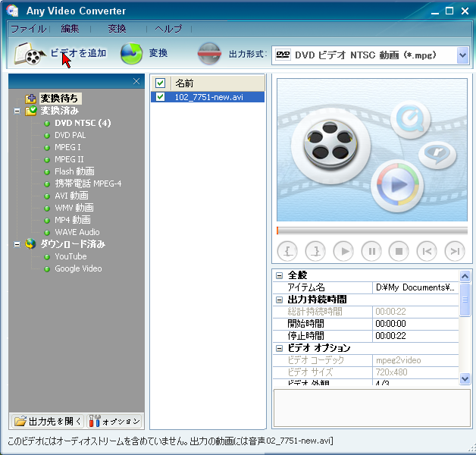The width and height of the screenshot is (476, 455).
Task: Click the 変換 convert icon
Action: click(x=131, y=54)
